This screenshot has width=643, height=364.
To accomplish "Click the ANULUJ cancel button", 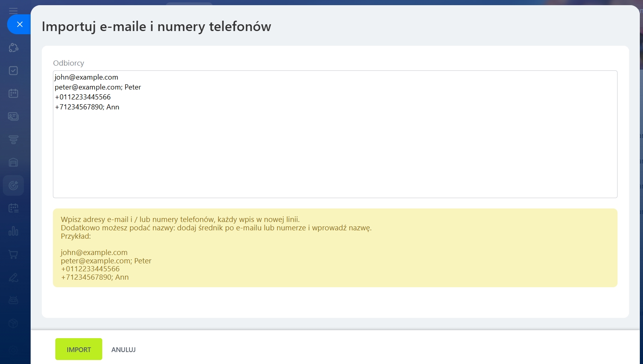I will click(x=123, y=350).
